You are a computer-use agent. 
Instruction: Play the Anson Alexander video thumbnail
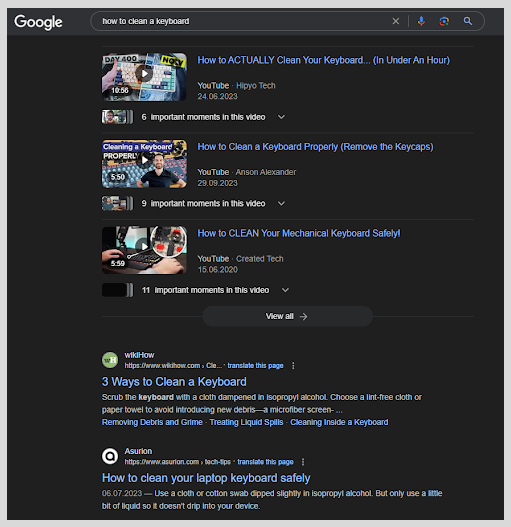144,164
